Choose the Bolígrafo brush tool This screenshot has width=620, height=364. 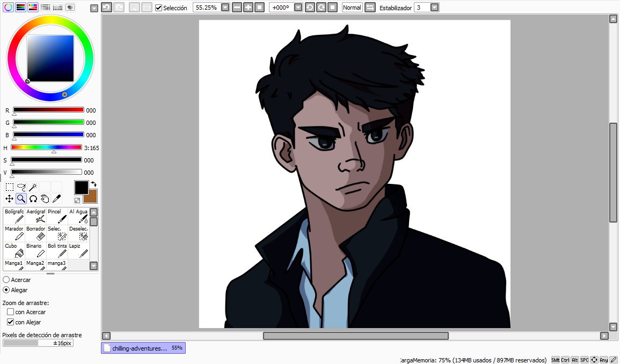pos(14,217)
